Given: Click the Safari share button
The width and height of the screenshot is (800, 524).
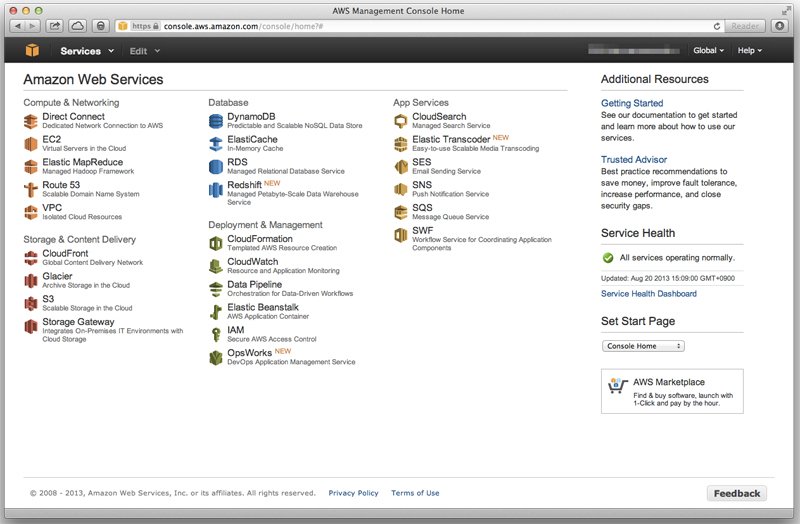Looking at the screenshot, I should click(x=55, y=26).
